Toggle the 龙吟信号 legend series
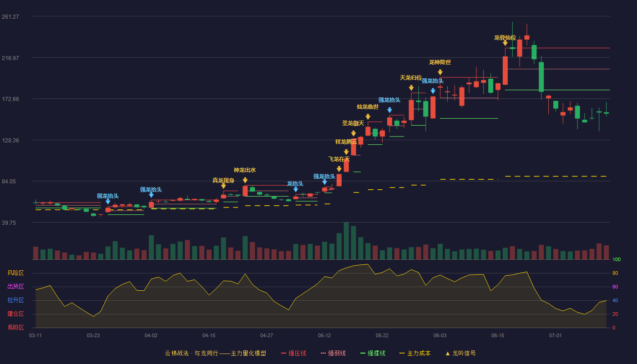The width and height of the screenshot is (637, 364). click(460, 353)
